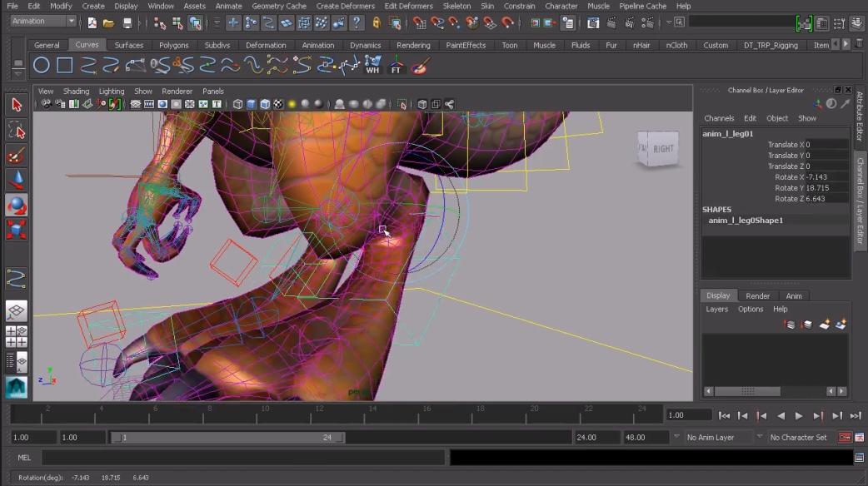868x486 pixels.
Task: Open the Create menu
Action: pyautogui.click(x=93, y=6)
